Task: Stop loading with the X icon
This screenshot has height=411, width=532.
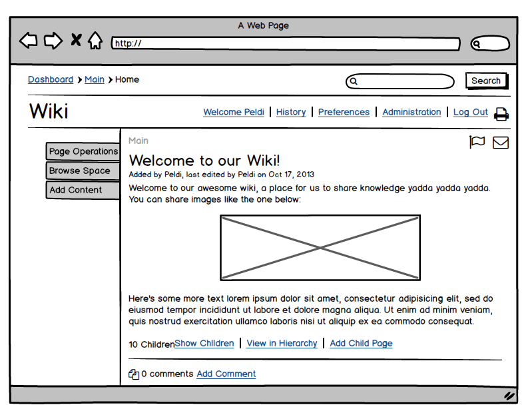Action: pos(77,40)
